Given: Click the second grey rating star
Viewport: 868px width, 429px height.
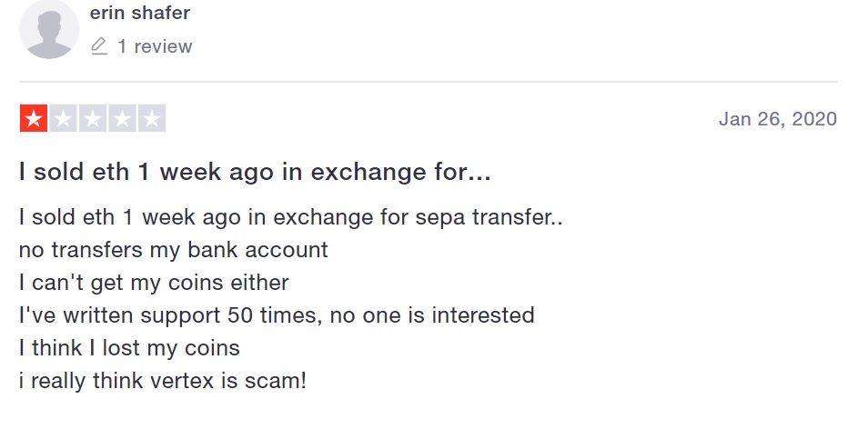Looking at the screenshot, I should click(63, 118).
